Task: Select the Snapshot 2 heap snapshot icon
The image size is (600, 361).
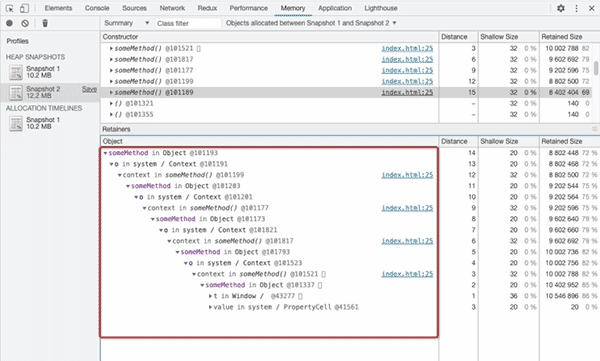Action: coord(16,92)
